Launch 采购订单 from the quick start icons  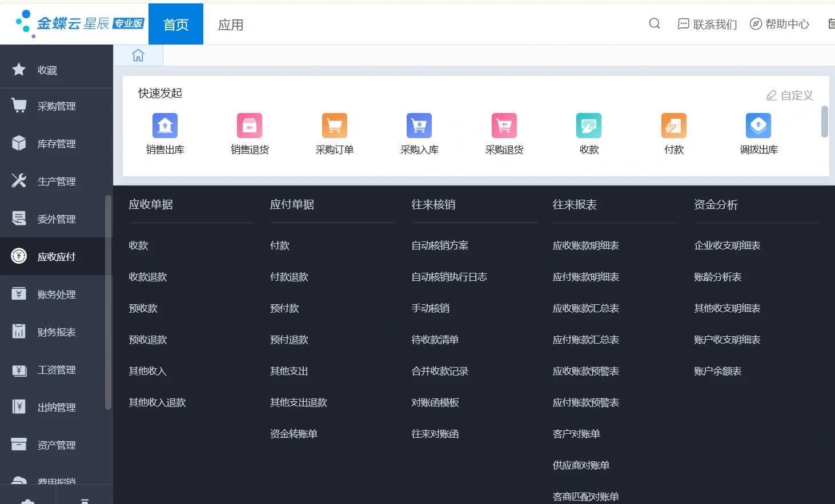(x=334, y=126)
